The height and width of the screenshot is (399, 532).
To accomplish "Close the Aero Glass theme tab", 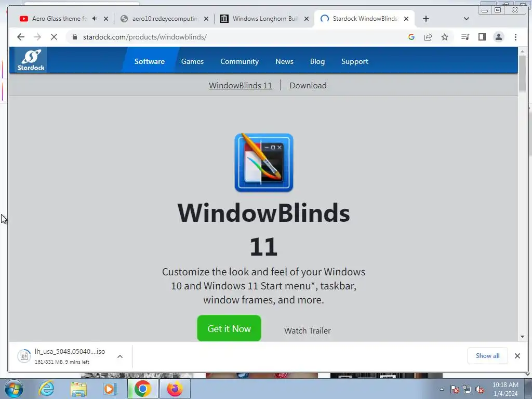I will [106, 19].
